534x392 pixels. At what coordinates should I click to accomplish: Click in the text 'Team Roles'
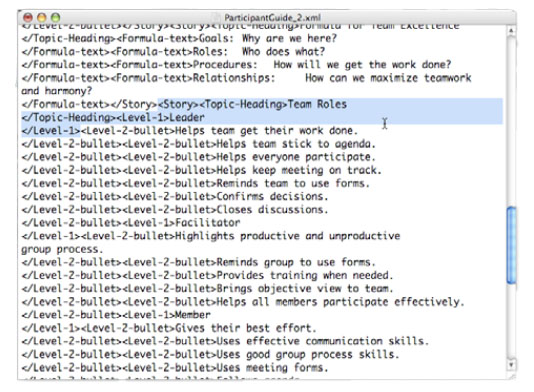click(317, 104)
